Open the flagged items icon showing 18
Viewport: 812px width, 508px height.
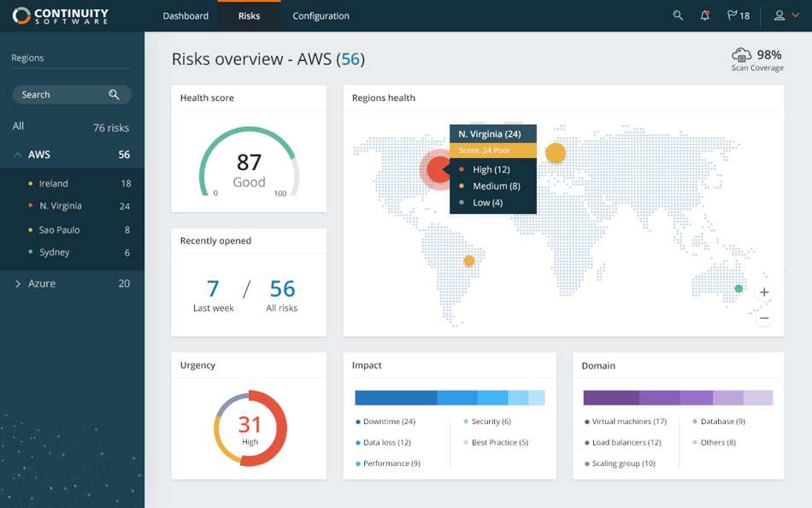click(738, 15)
